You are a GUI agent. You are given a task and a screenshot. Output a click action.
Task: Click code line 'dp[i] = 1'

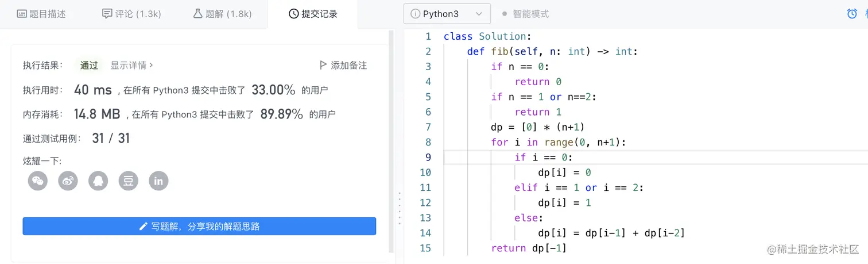(x=564, y=202)
